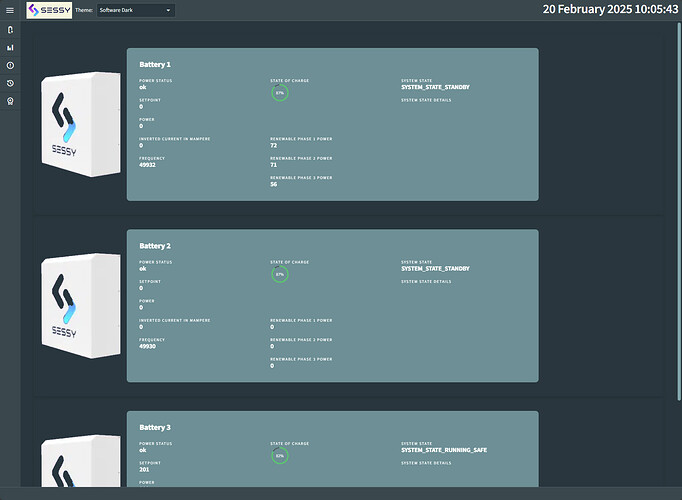Open the circled exclamation alerts sidebar icon
The height and width of the screenshot is (500, 682).
click(x=10, y=66)
